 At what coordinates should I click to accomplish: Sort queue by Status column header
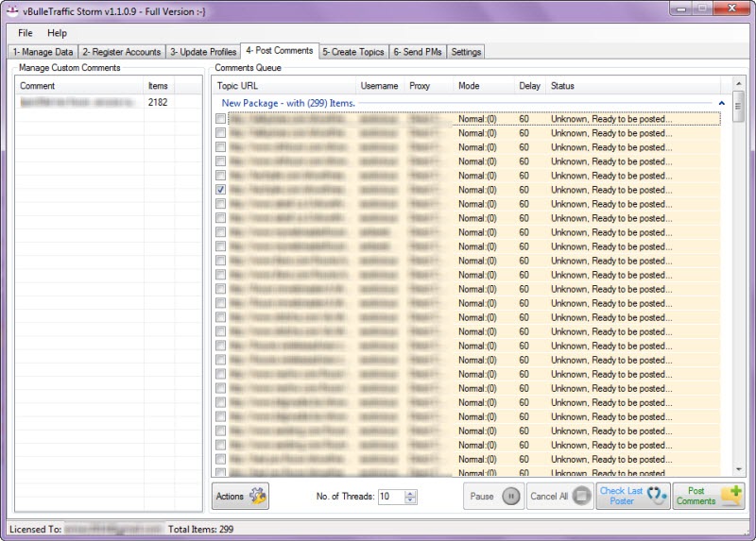(563, 86)
